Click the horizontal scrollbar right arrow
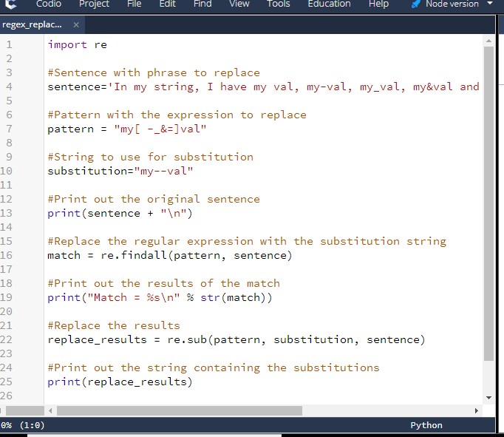504x437 pixels. (x=477, y=410)
